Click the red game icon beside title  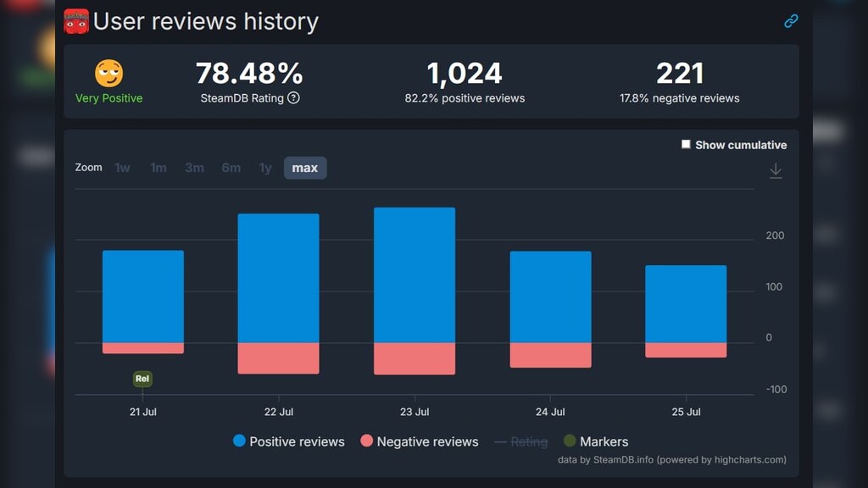pos(76,21)
